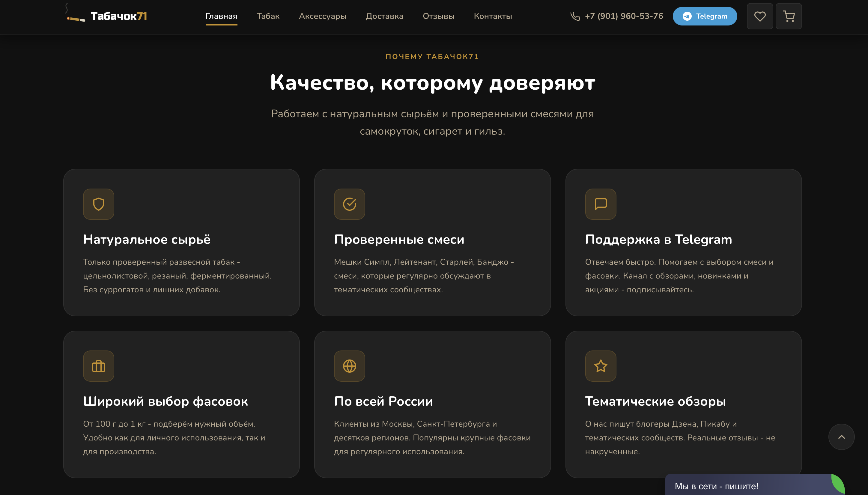Click the 'Тематические обзоры' card title
The image size is (868, 495).
[x=655, y=401]
